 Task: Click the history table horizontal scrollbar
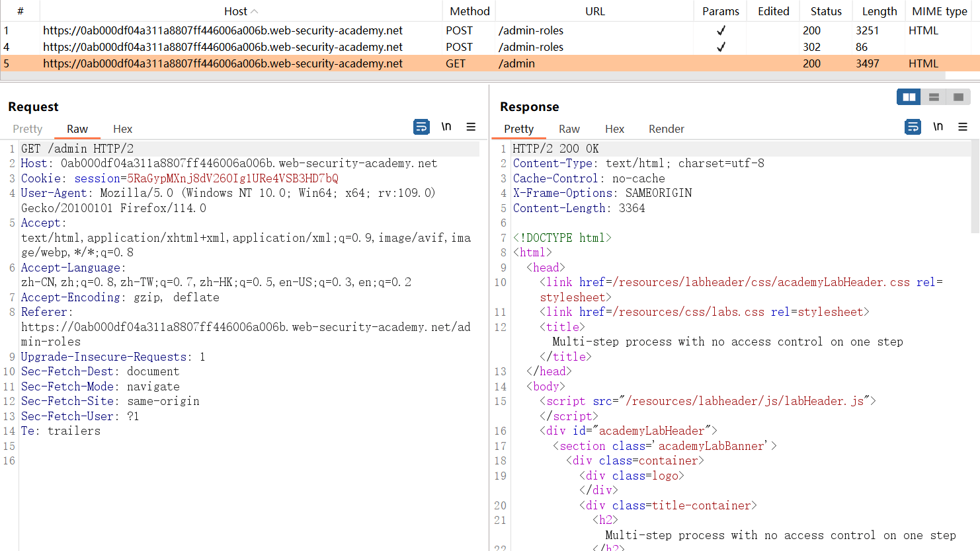(x=472, y=76)
